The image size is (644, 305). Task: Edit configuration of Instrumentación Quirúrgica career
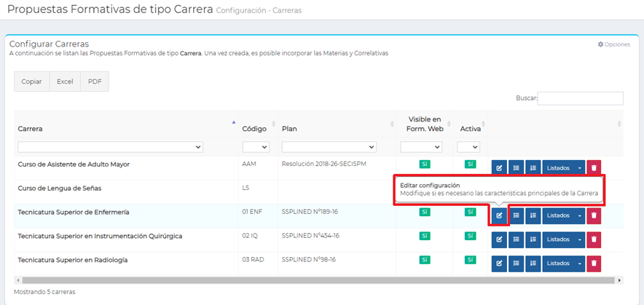(499, 239)
